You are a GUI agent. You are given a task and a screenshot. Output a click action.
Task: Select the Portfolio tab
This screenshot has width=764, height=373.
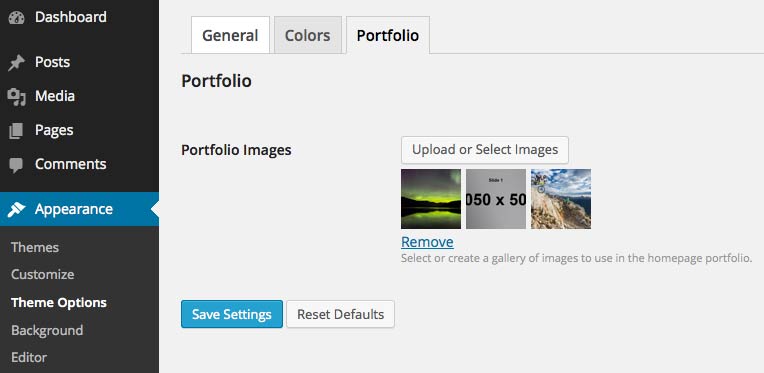point(388,35)
